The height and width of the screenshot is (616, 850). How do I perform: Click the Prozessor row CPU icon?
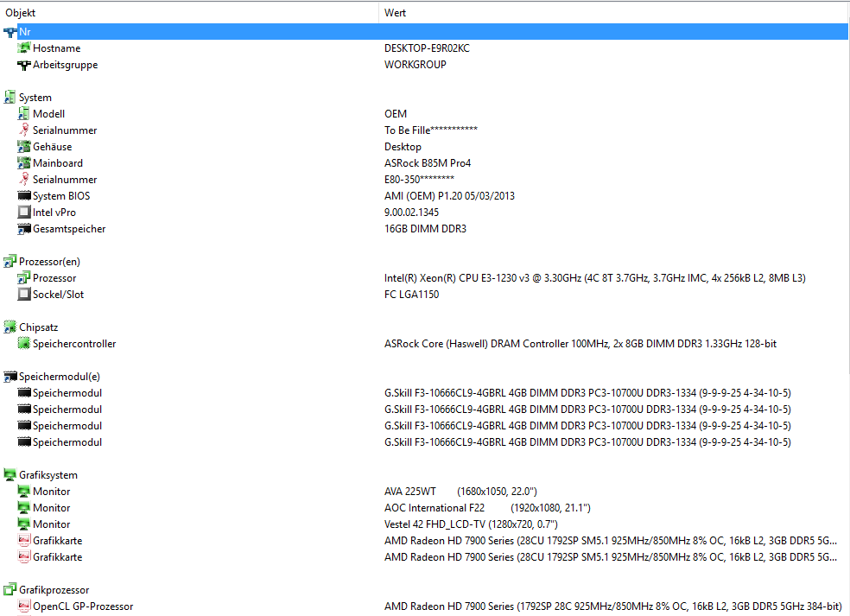pyautogui.click(x=24, y=278)
